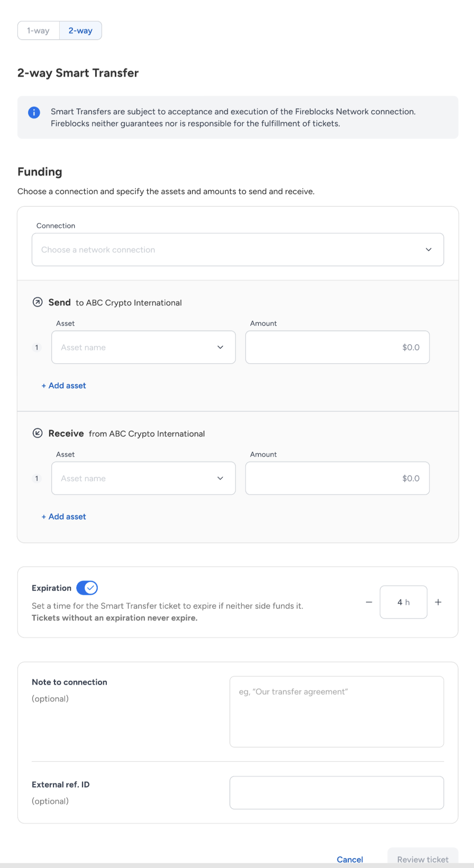Click the Receive asset row number badge
The image size is (474, 868).
coord(37,478)
